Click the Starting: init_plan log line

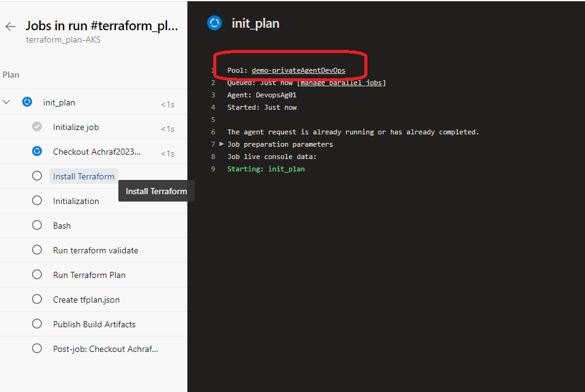[x=266, y=169]
